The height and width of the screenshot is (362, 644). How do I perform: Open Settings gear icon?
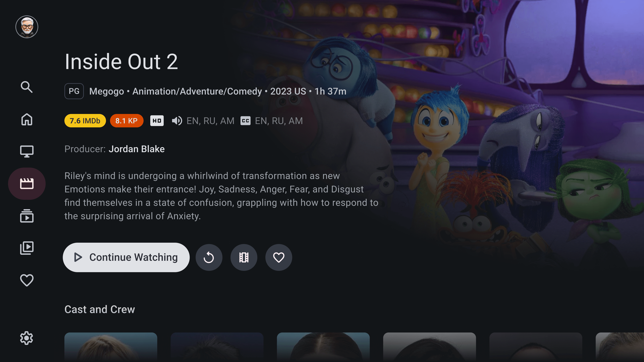pyautogui.click(x=26, y=338)
